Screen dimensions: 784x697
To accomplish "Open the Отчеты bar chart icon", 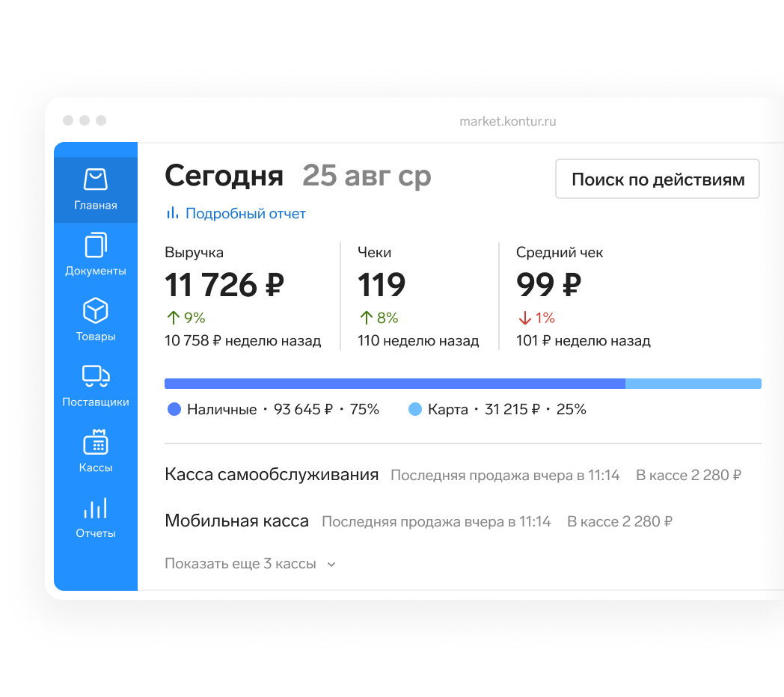I will click(96, 509).
